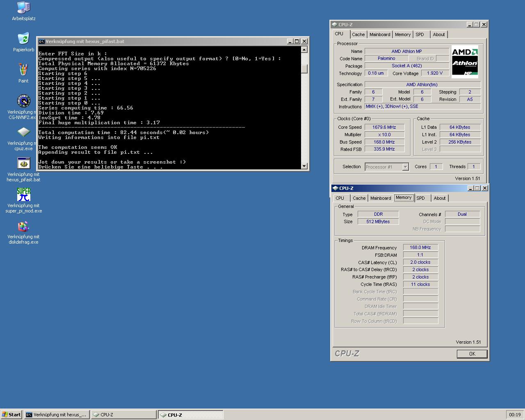Image resolution: width=525 pixels, height=420 pixels.
Task: Click Channels # value Dual
Action: point(462,215)
